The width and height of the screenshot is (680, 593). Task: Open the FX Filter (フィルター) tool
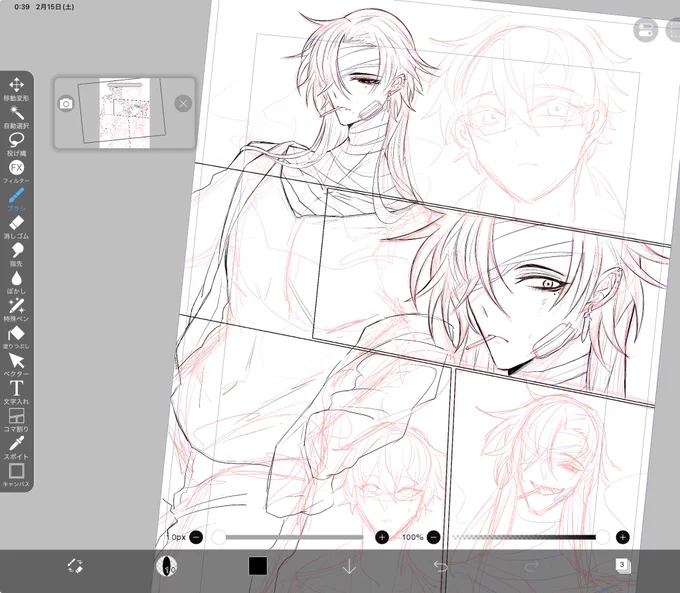coord(16,172)
